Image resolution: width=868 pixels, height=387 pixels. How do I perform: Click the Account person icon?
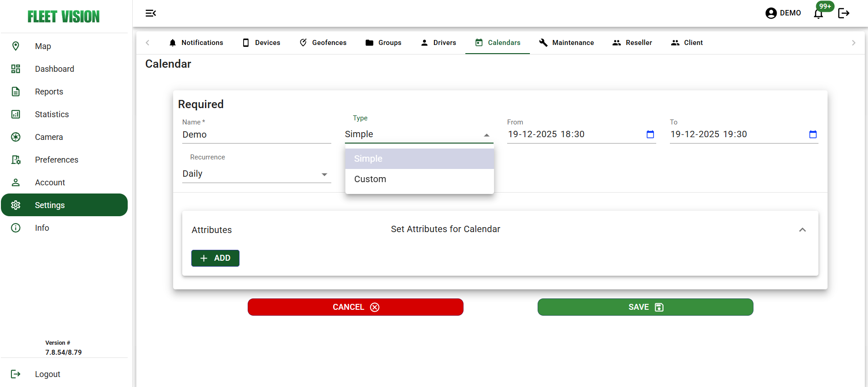(15, 182)
